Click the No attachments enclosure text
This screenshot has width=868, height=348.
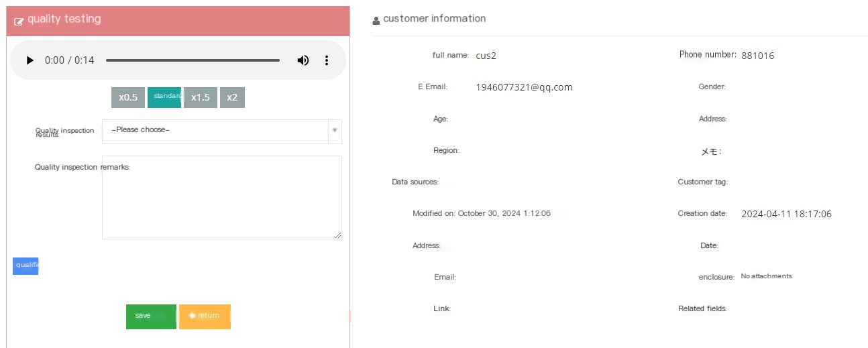pos(766,276)
